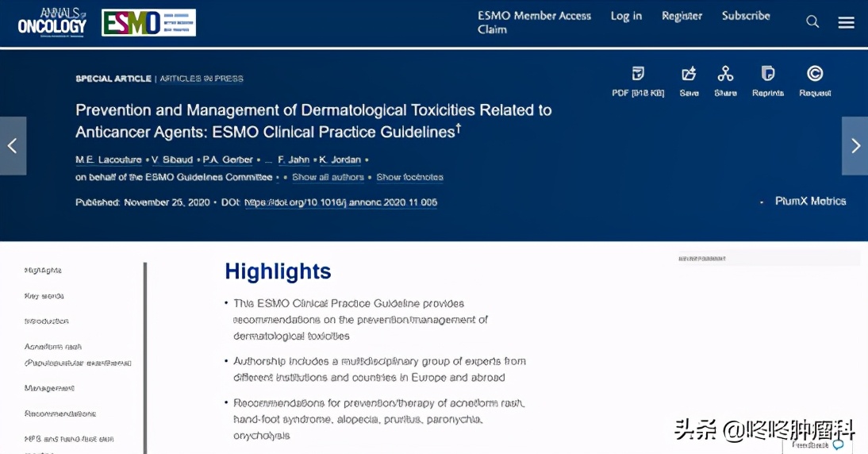Download the article PDF
The image size is (868, 454).
coord(638,81)
